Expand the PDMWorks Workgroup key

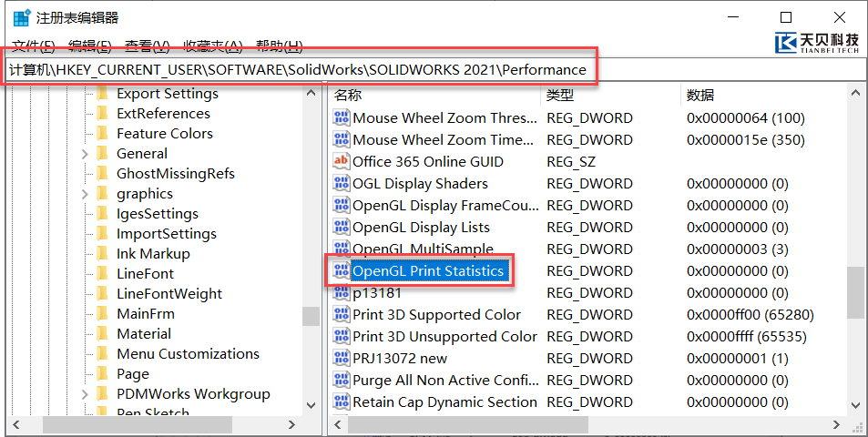click(85, 394)
